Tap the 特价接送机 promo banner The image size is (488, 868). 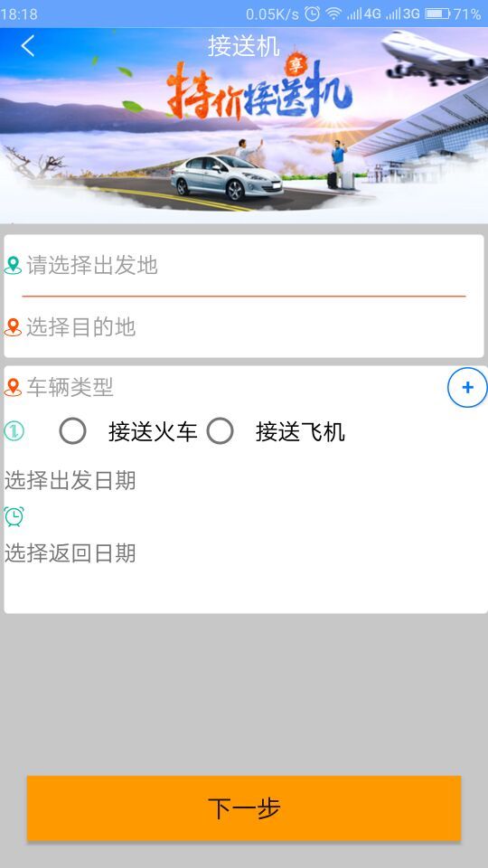tap(244, 126)
